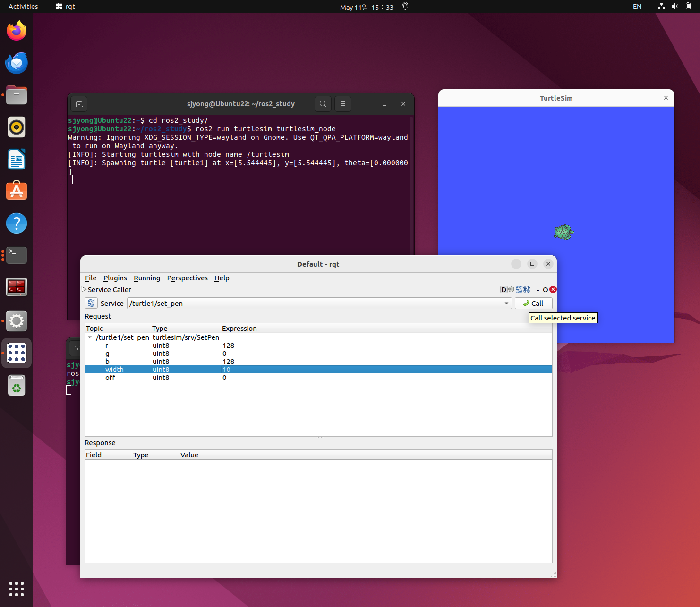Select the 'g' field row in Request
The image size is (700, 607).
[x=318, y=354]
